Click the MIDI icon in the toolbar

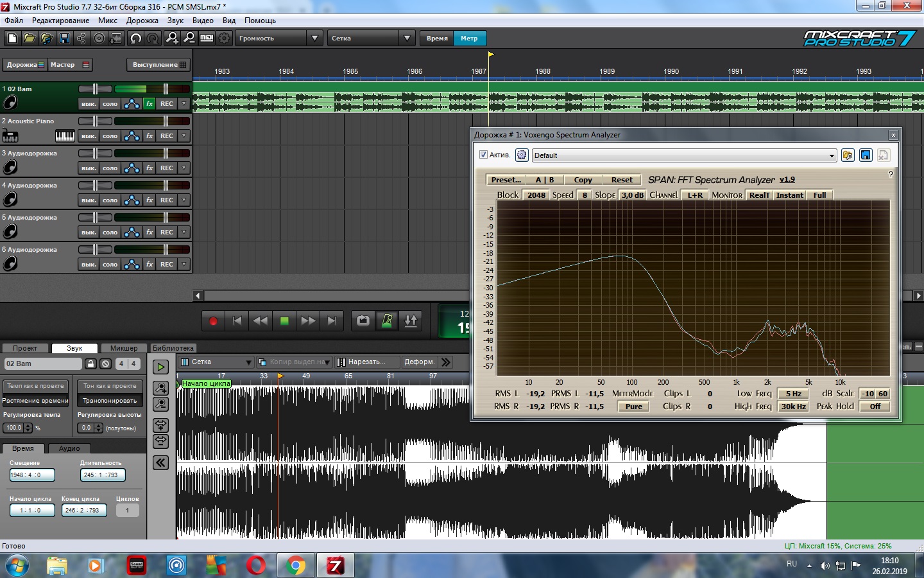point(207,39)
